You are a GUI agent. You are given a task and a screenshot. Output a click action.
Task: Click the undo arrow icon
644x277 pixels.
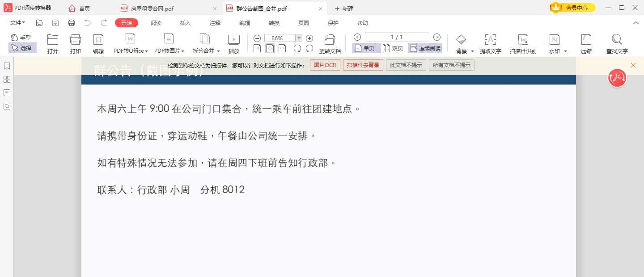click(88, 23)
